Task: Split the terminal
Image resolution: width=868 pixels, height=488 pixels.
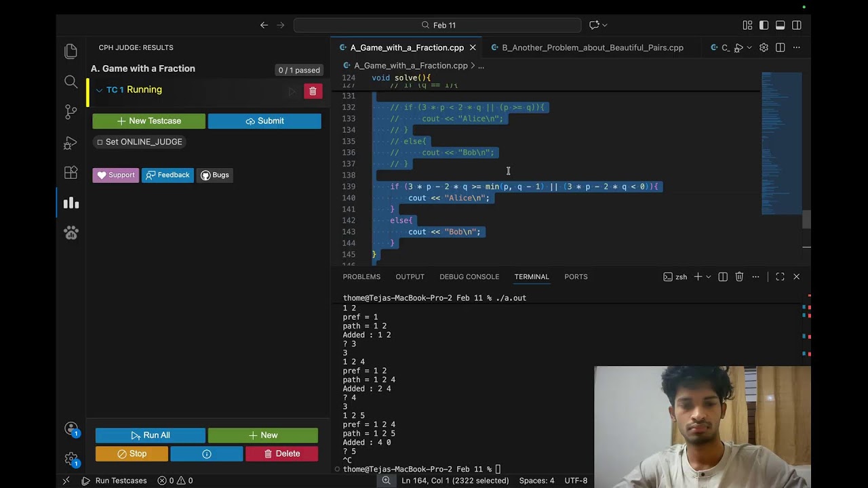Action: pos(723,277)
